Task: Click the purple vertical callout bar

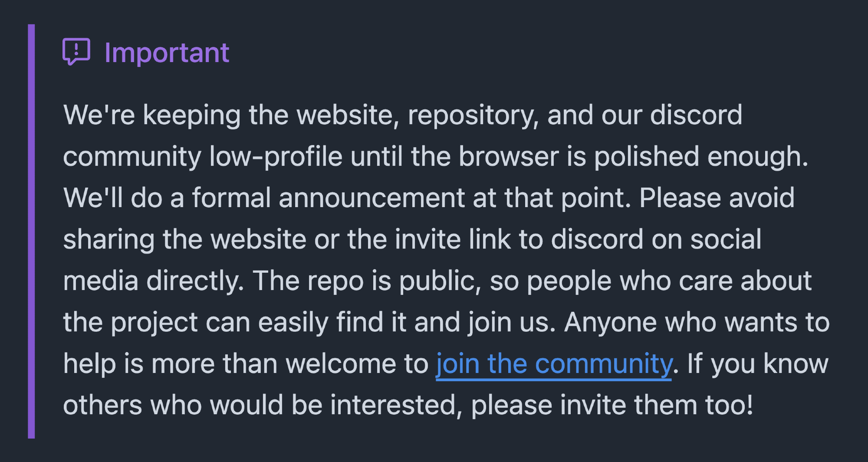Action: point(31,231)
